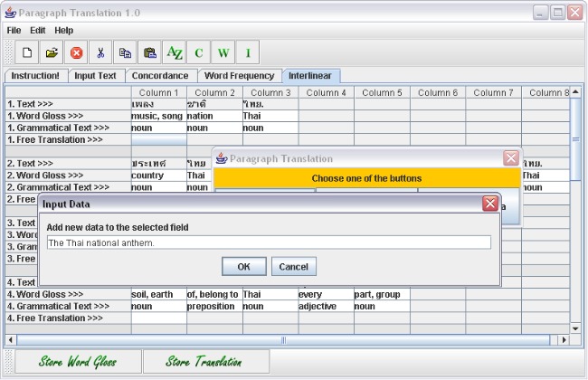The height and width of the screenshot is (380, 588).
Task: Click the horizontal scrollbar left arrow
Action: 11,340
